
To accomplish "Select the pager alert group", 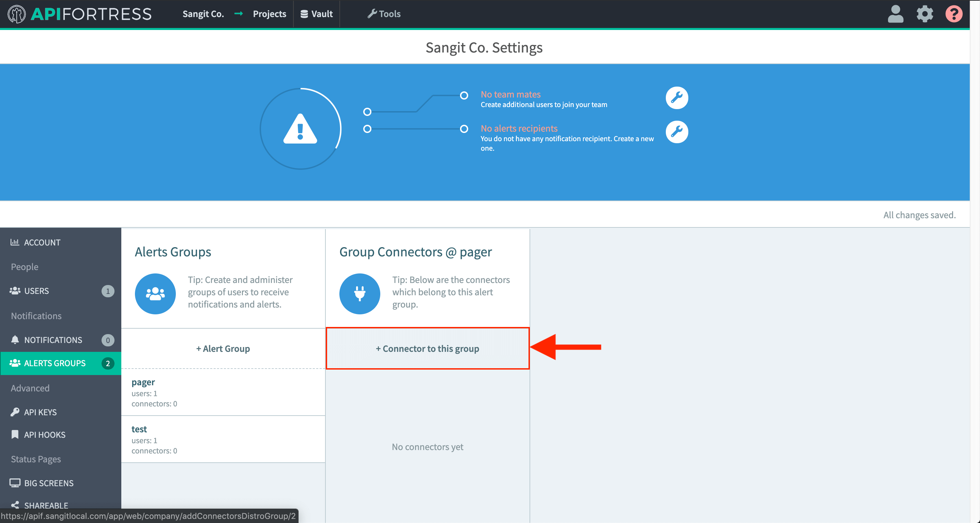I will coord(223,392).
